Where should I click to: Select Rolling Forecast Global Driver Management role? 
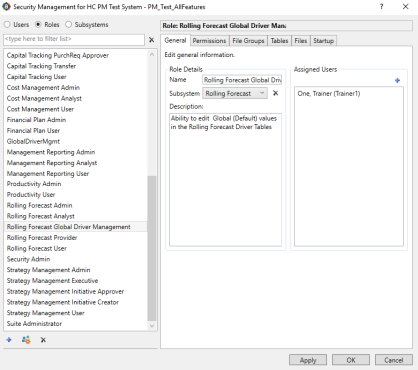(x=76, y=227)
